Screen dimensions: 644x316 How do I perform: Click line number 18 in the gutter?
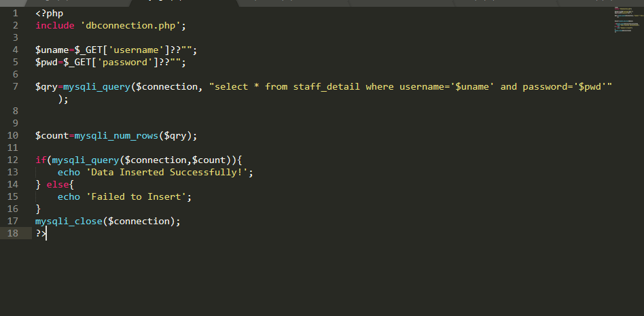[13, 233]
